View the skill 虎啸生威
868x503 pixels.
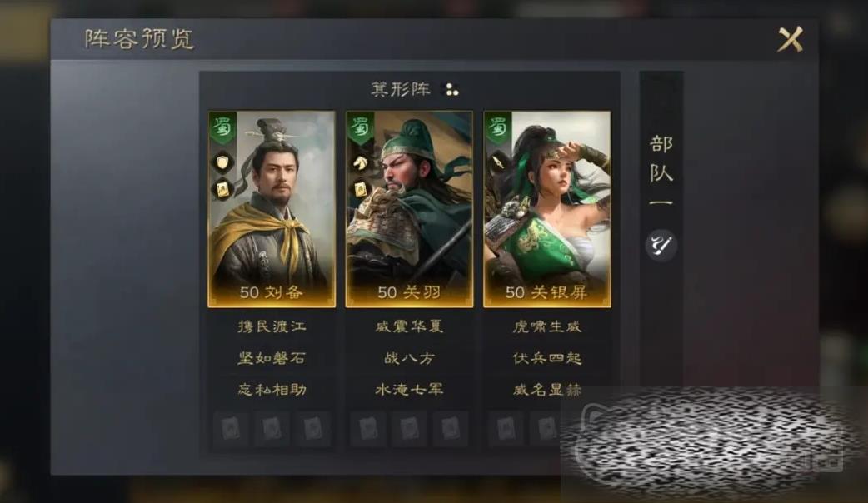[x=547, y=326]
